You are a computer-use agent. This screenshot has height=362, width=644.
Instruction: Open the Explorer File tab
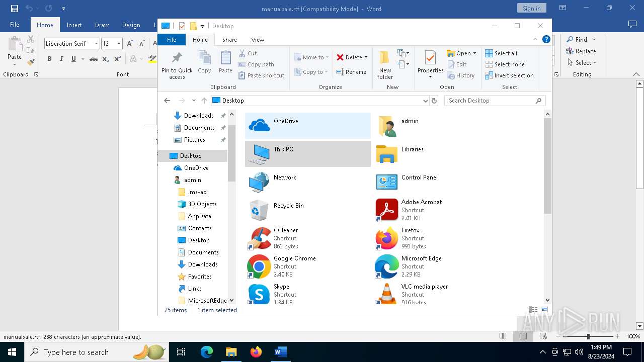pyautogui.click(x=172, y=40)
